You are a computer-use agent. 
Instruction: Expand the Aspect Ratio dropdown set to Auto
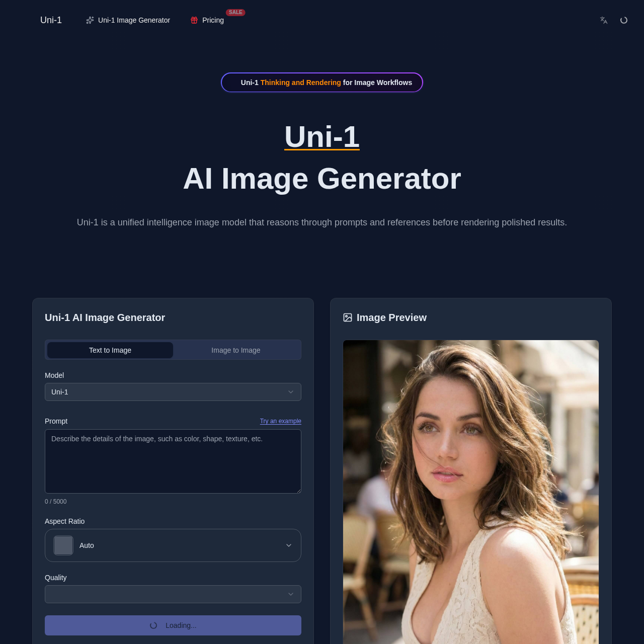tap(173, 545)
